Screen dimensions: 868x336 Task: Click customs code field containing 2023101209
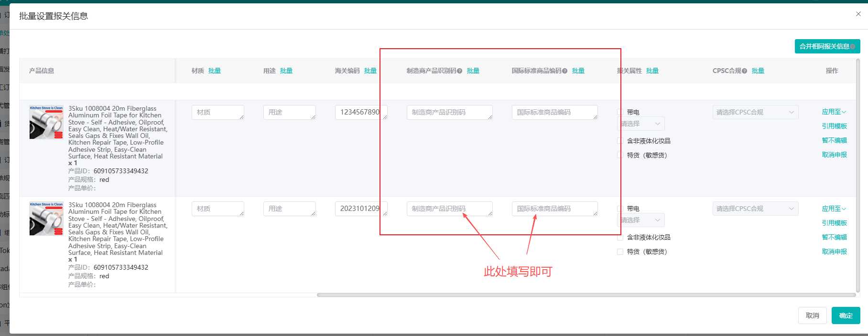click(361, 209)
